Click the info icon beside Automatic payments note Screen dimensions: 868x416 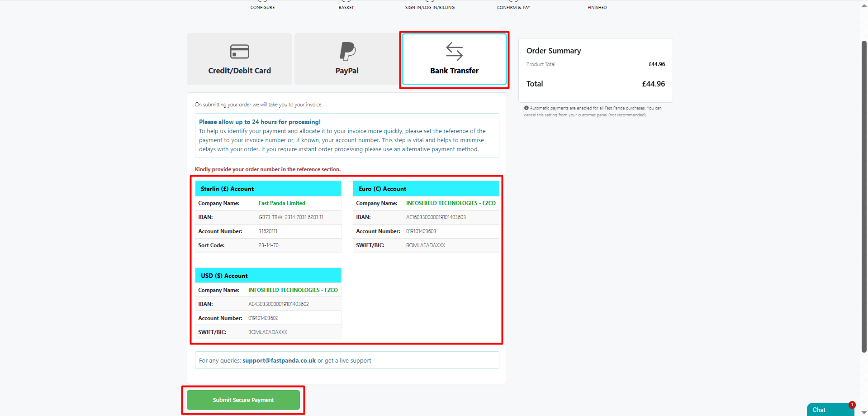click(526, 108)
